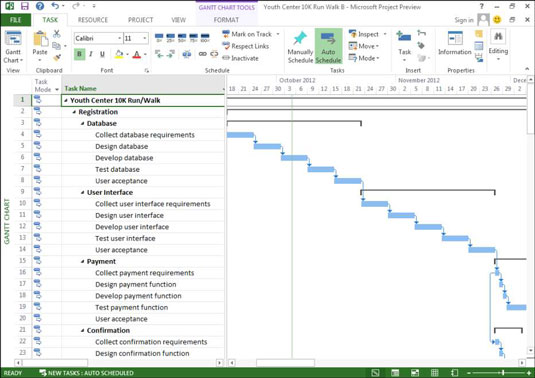This screenshot has width=535, height=378.
Task: Open the Calibri font name dropdown
Action: pyautogui.click(x=98, y=38)
